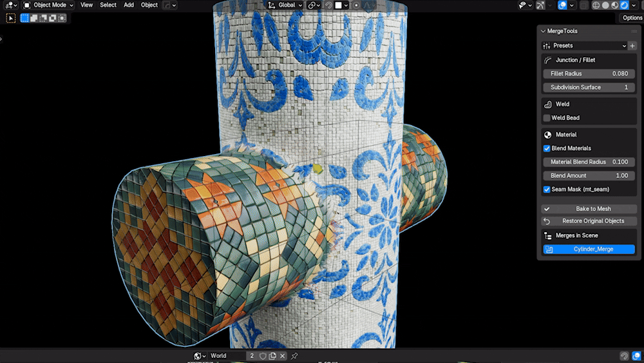The image size is (644, 363).
Task: Click the World user count 2 button
Action: 252,356
